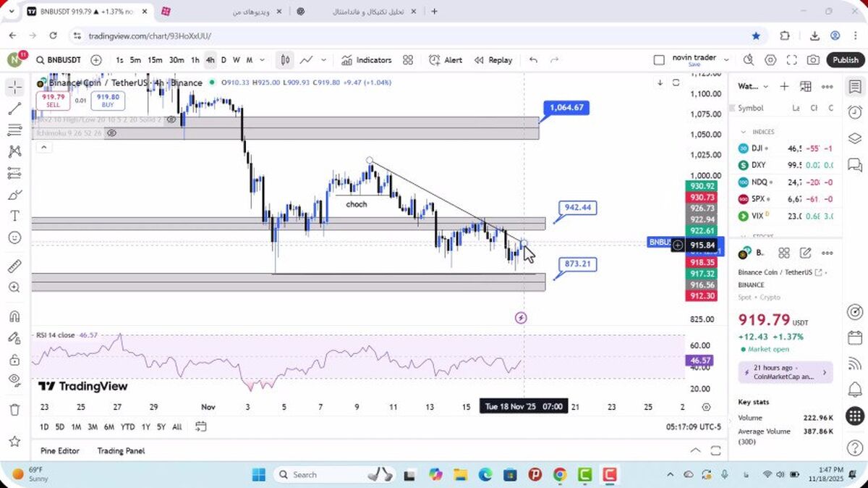Toggle stay in drawing mode

click(14, 338)
